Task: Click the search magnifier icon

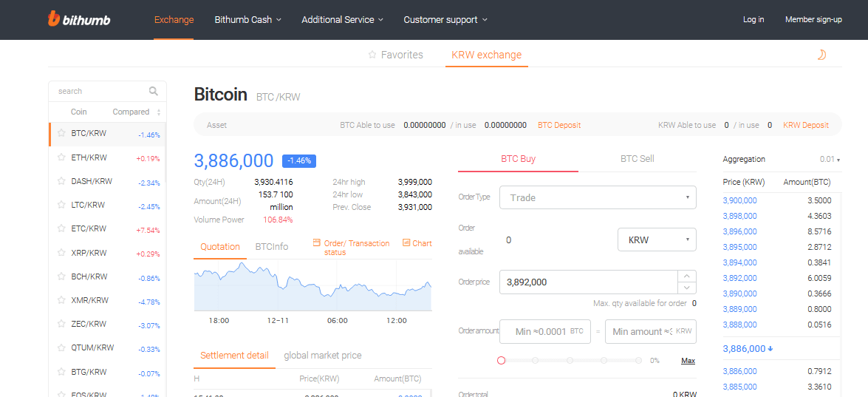Action: coord(154,91)
